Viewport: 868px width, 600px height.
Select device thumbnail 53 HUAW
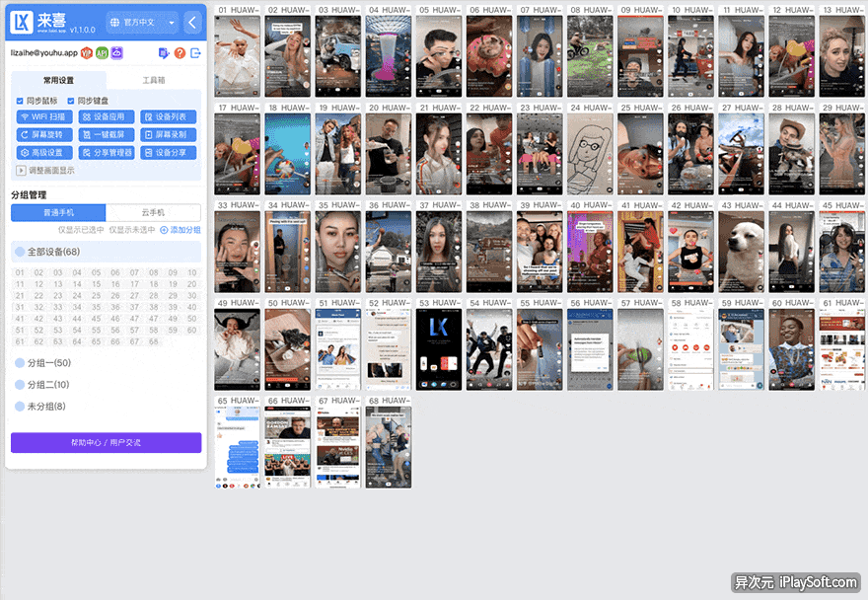coord(438,344)
